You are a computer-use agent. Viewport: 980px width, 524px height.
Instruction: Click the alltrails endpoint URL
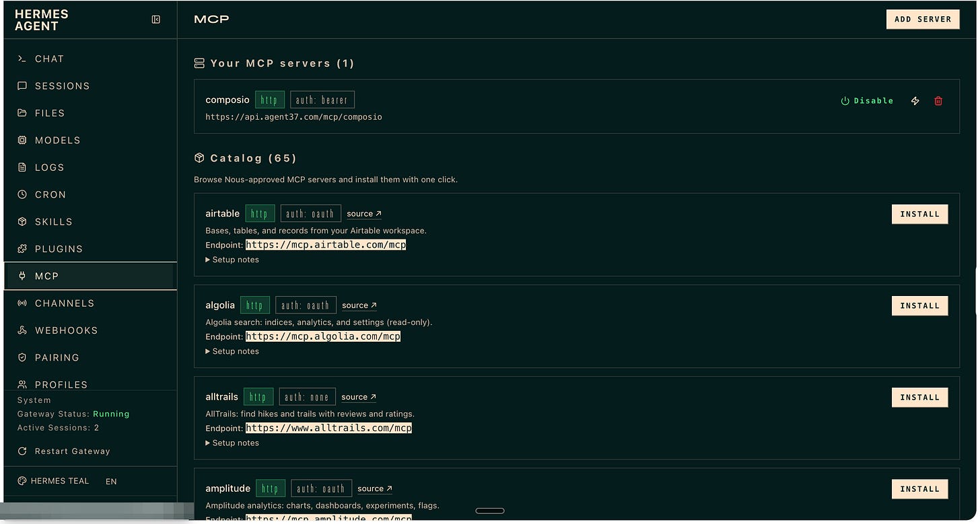pyautogui.click(x=328, y=428)
